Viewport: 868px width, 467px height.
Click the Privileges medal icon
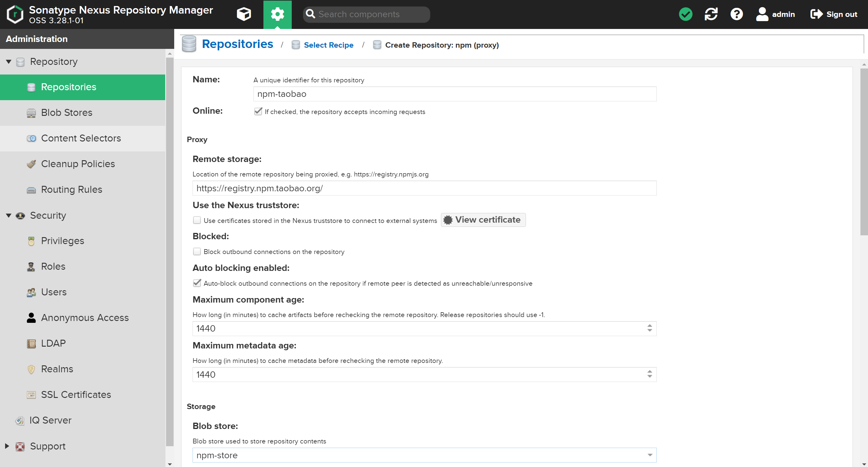tap(31, 241)
